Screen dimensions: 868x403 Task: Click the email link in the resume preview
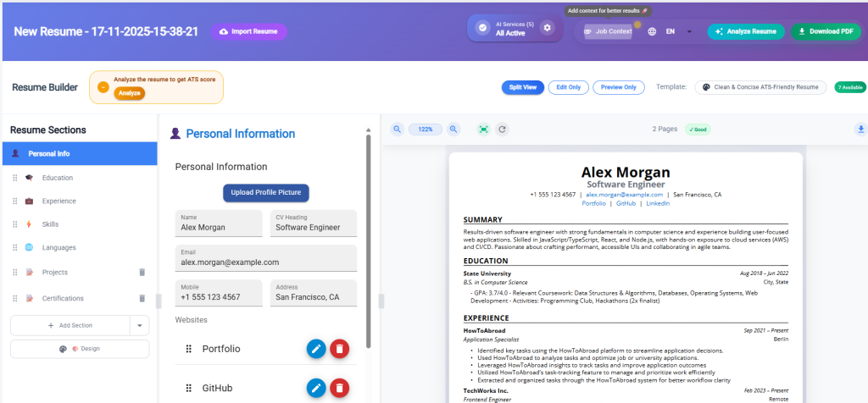pyautogui.click(x=625, y=195)
